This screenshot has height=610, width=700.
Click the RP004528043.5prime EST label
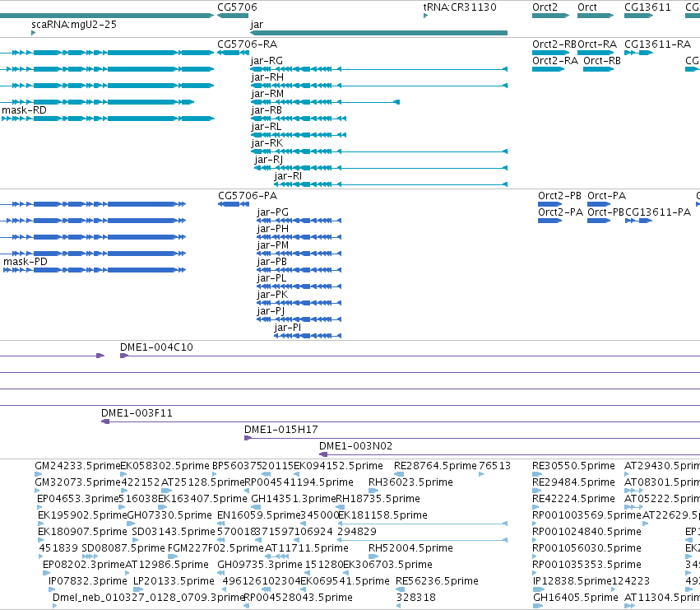point(299,598)
